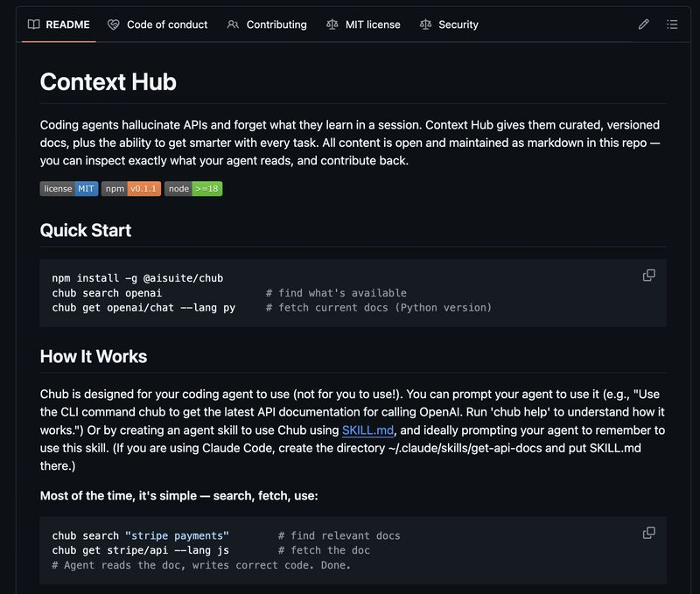
Task: Open the outline list icon
Action: pyautogui.click(x=672, y=24)
